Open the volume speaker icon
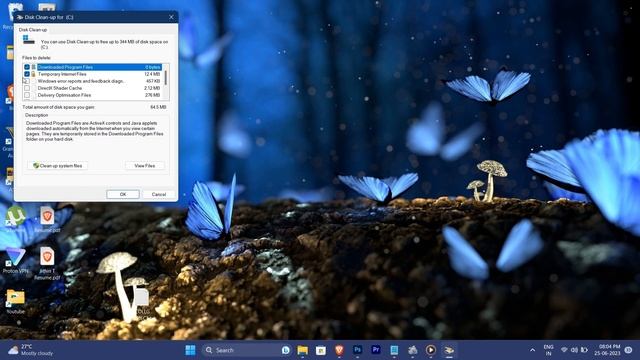640x360 pixels. (x=574, y=350)
